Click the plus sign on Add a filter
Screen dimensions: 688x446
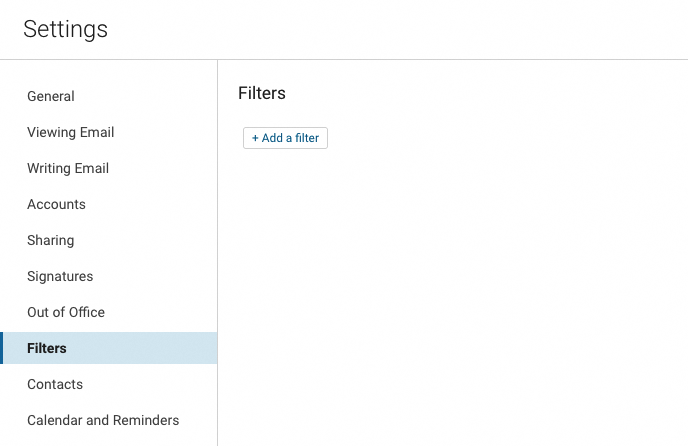coord(255,138)
